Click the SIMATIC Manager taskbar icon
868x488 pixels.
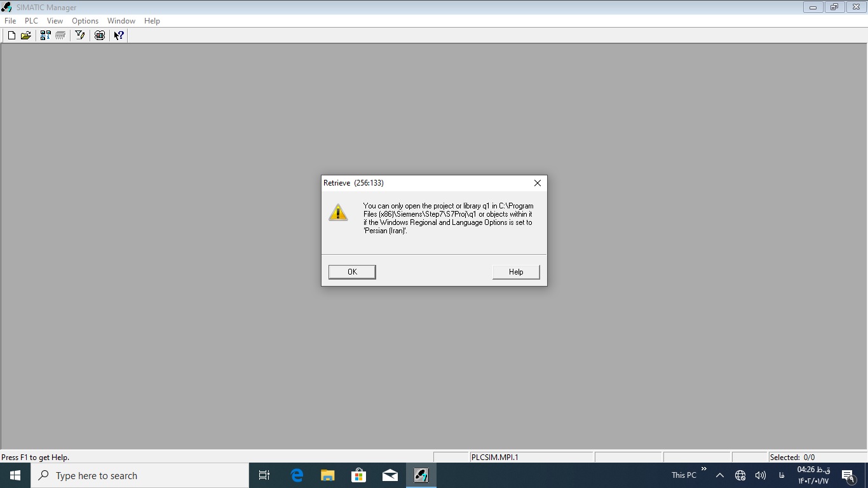421,475
